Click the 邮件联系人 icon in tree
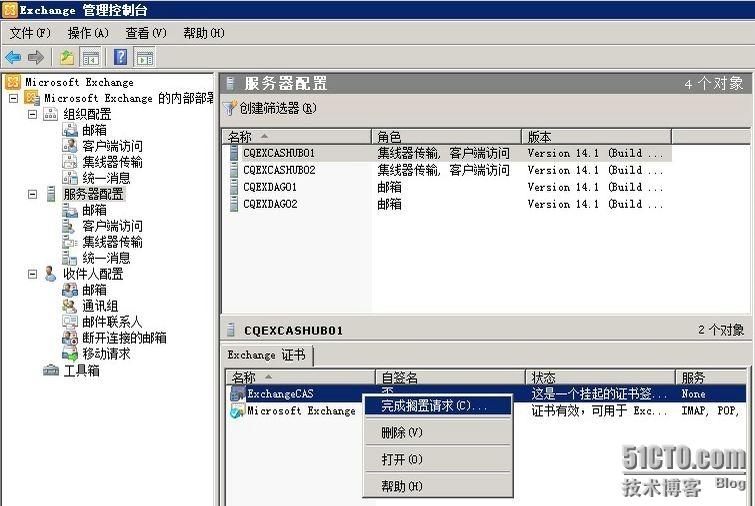This screenshot has height=506, width=755. tap(70, 322)
